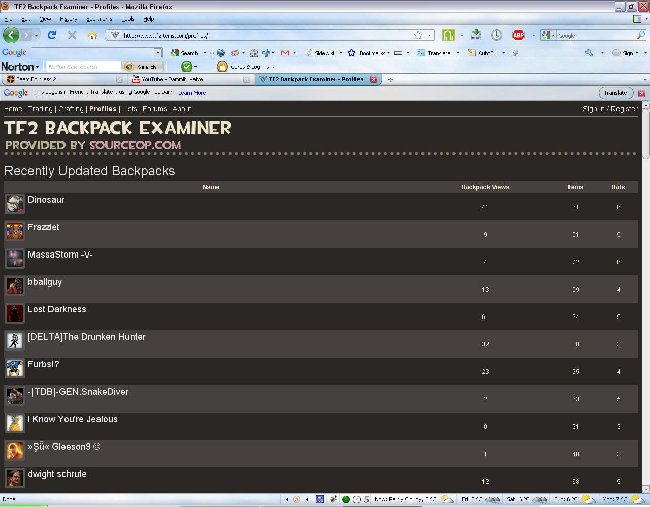650x507 pixels.
Task: Open a new tab with plus button
Action: coord(390,80)
